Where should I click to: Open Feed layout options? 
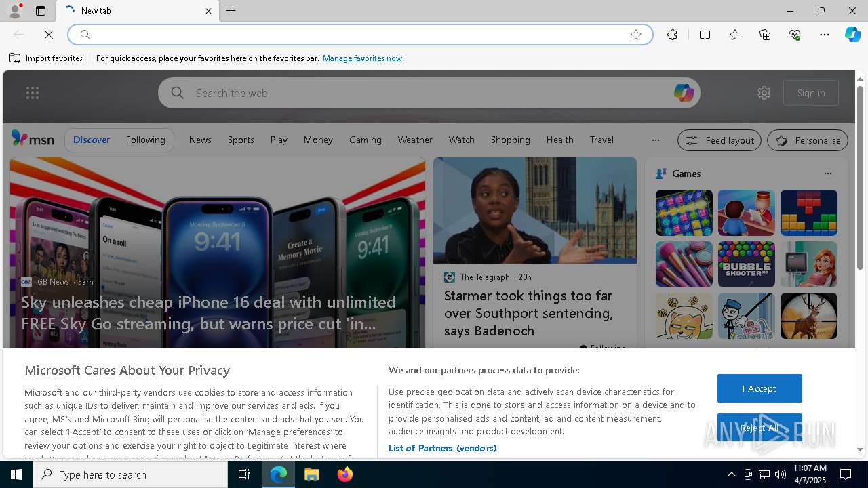pyautogui.click(x=720, y=140)
